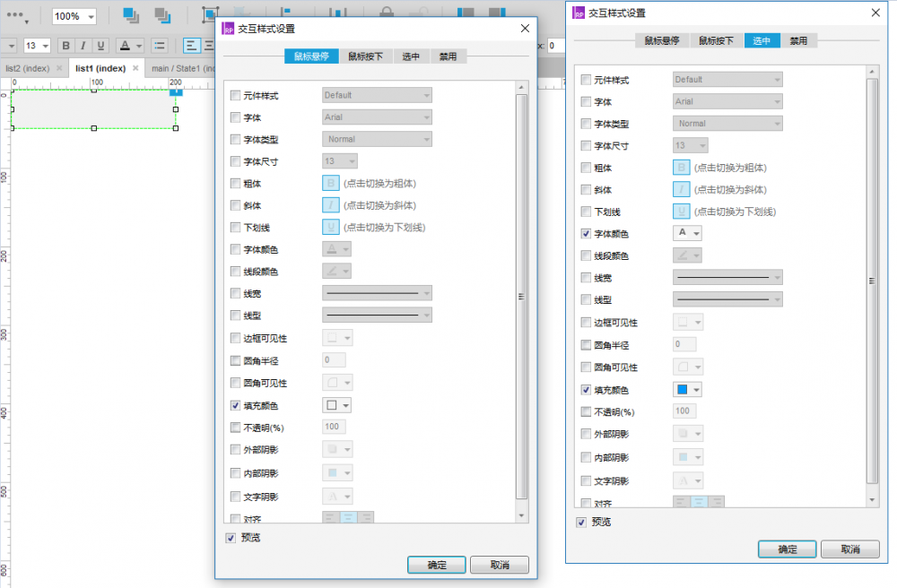Click inside the 圆角半径 value field in right dialog

(684, 344)
